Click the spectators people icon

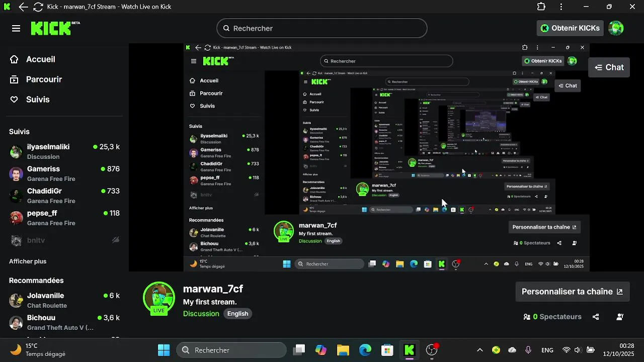coord(527,317)
